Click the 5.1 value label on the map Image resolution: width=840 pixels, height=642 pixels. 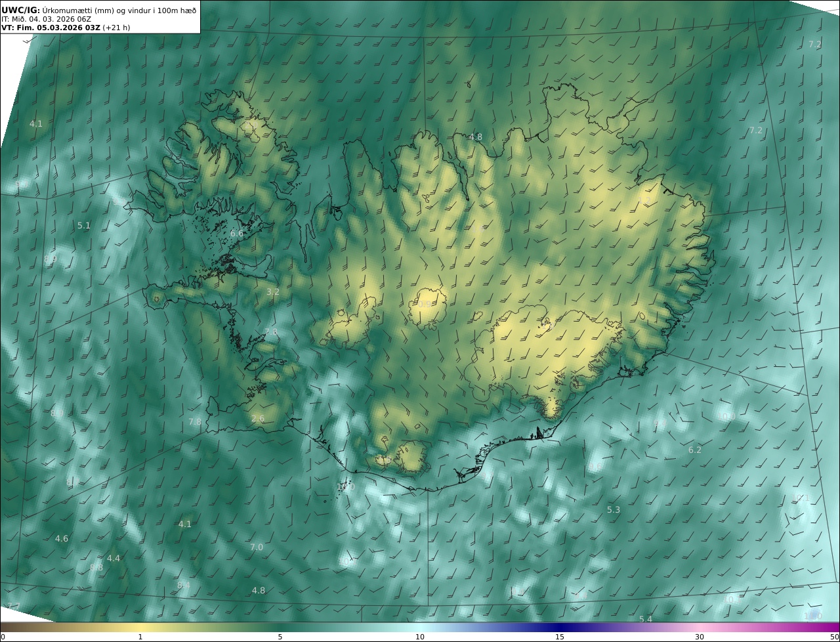click(x=84, y=225)
